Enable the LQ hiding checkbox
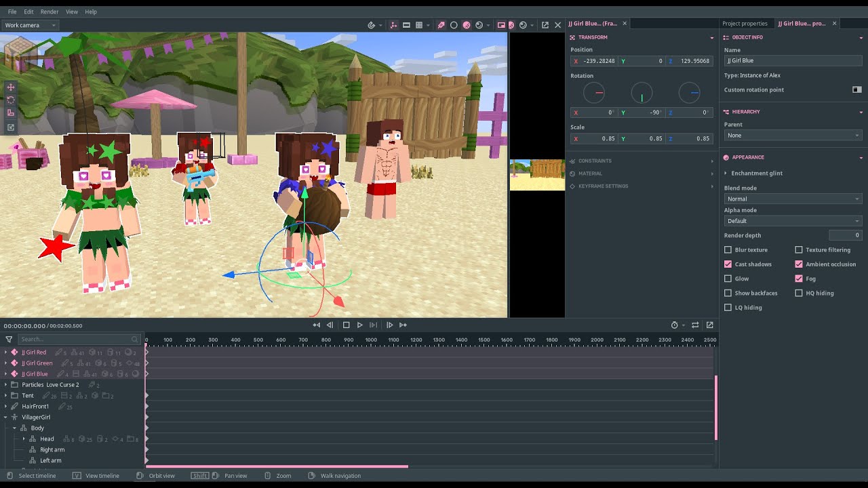This screenshot has width=868, height=488. pos(728,308)
